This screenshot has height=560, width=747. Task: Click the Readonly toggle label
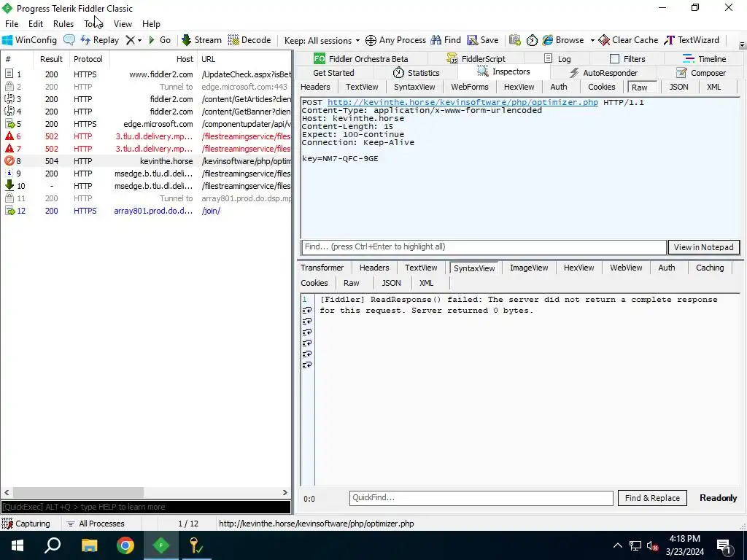tap(718, 497)
